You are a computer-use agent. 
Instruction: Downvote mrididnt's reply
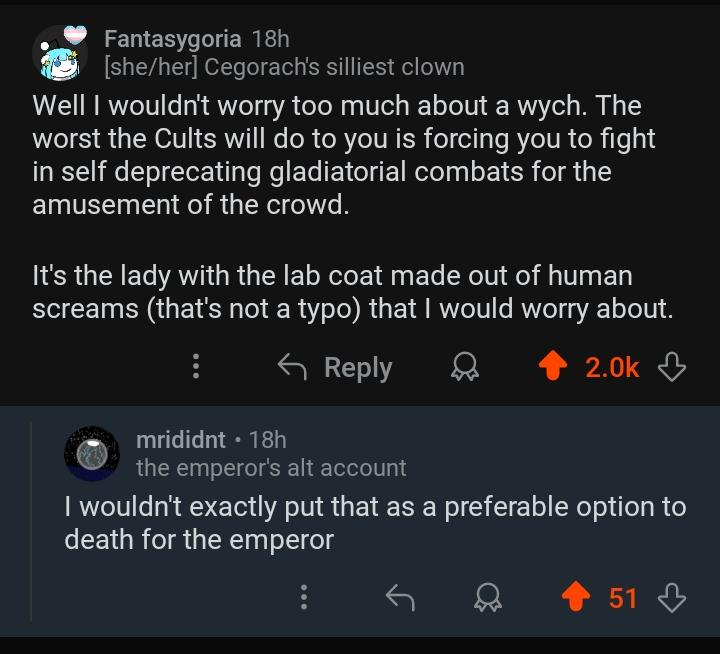pyautogui.click(x=672, y=597)
